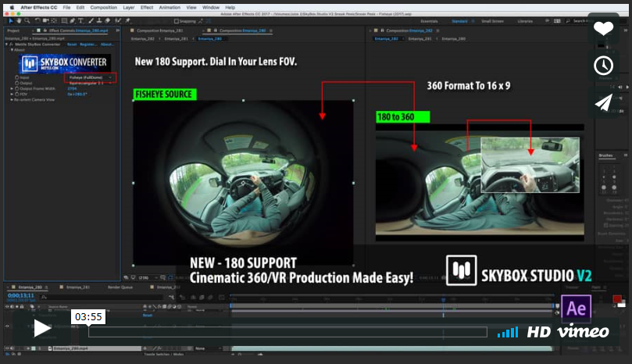Share video using paper plane icon

(x=603, y=102)
